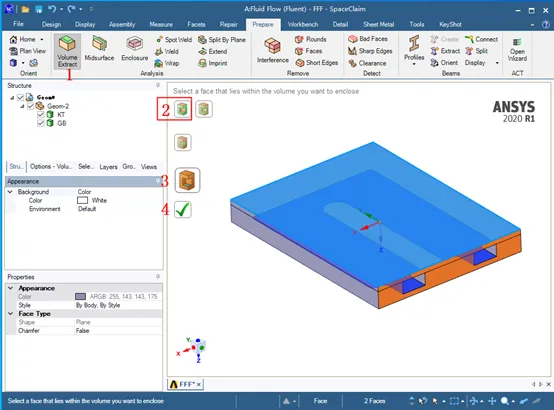Select Sharp Edges detection
554x410 pixels.
[x=370, y=51]
